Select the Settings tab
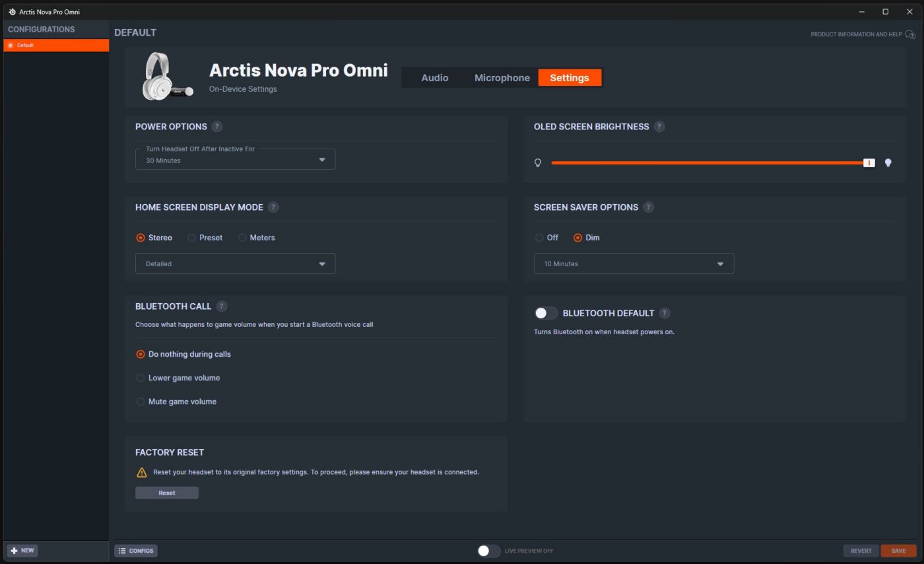 tap(570, 78)
